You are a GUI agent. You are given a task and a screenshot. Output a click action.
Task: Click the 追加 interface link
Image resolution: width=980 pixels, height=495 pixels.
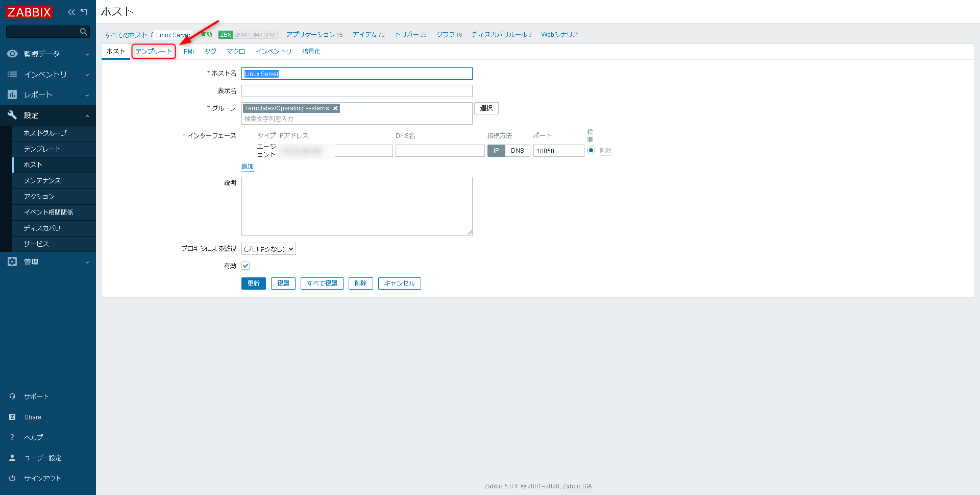[248, 167]
